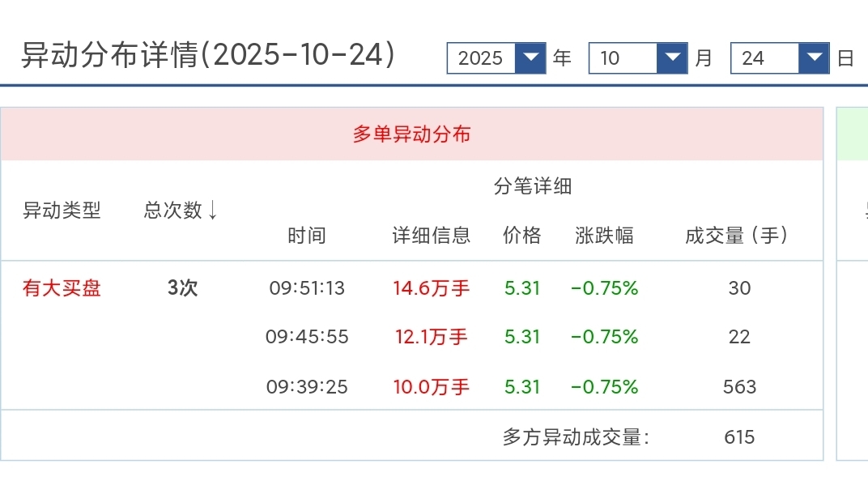Screen dimensions: 868x481
Task: Click the 3次 total count
Action: click(x=182, y=287)
